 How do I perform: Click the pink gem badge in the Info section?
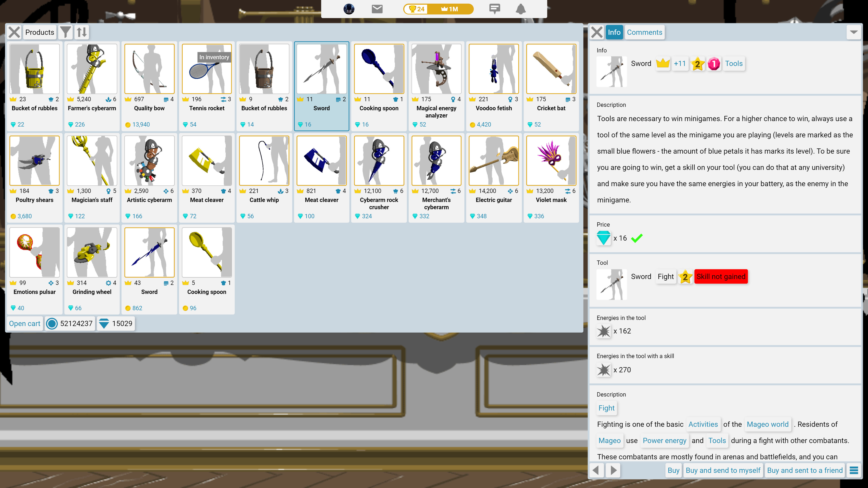[714, 64]
